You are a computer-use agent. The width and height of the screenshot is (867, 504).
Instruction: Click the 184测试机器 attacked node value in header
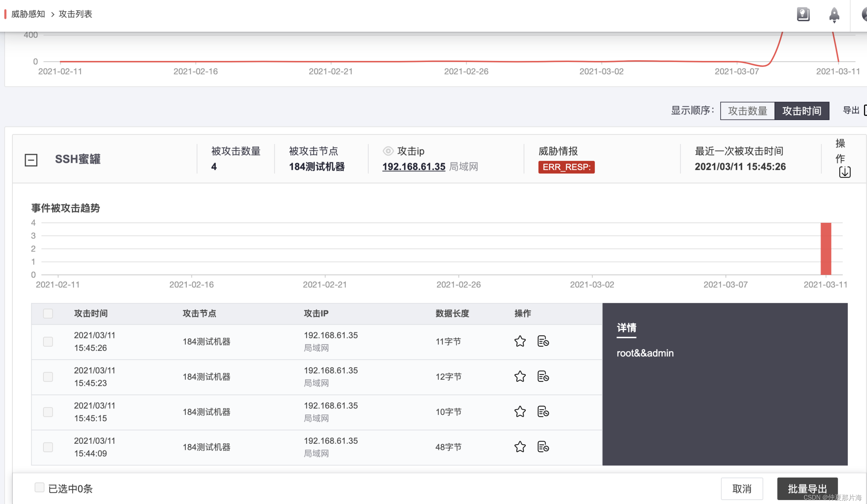[316, 167]
